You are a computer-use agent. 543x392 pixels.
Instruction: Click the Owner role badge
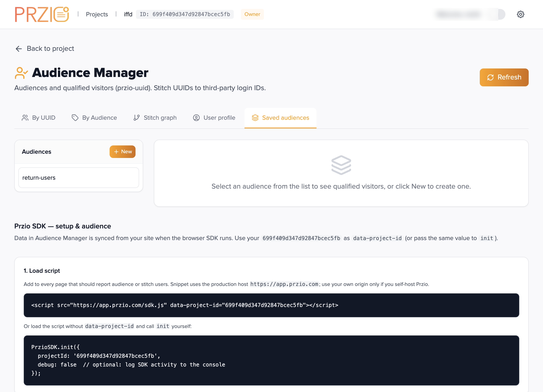click(x=252, y=14)
